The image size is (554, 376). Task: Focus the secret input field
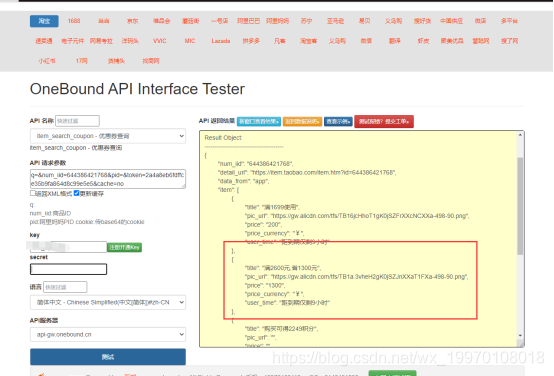point(69,269)
